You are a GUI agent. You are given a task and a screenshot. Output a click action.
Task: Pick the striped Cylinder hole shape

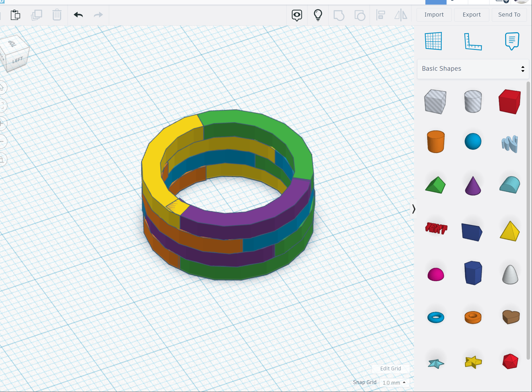[x=473, y=101]
